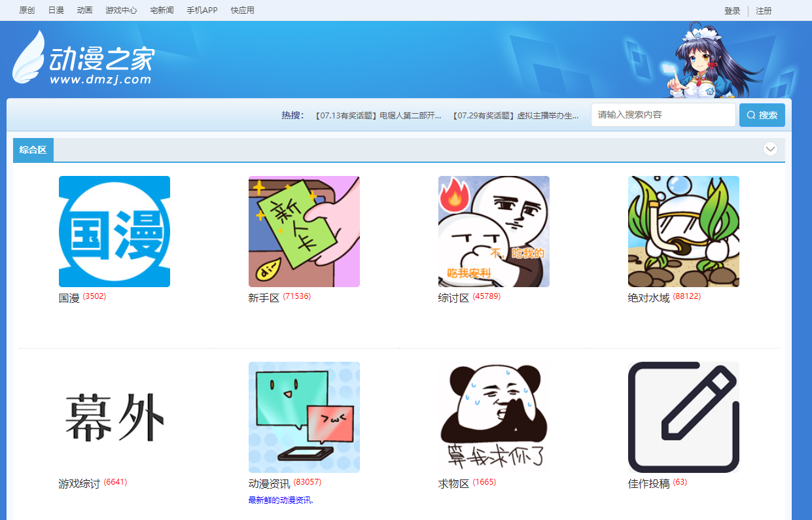Click the post count (1665)
The image size is (812, 520).
484,482
